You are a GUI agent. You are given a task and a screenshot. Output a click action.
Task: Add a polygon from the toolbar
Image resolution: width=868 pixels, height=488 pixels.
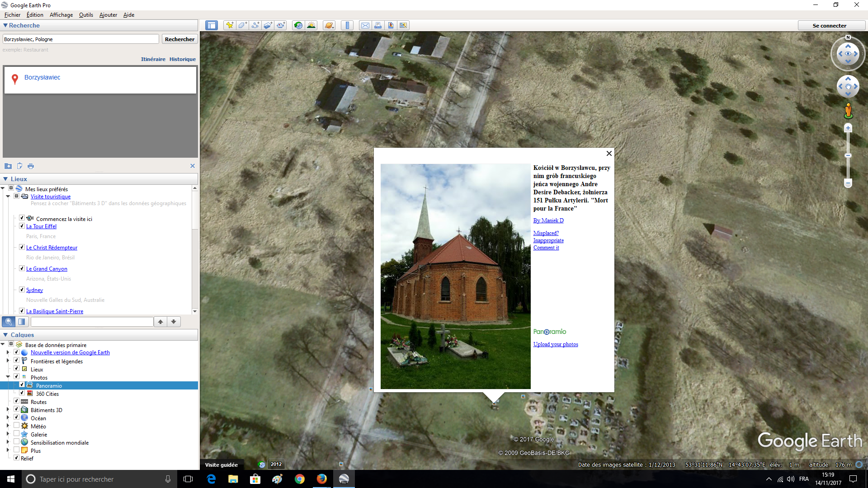click(x=242, y=25)
